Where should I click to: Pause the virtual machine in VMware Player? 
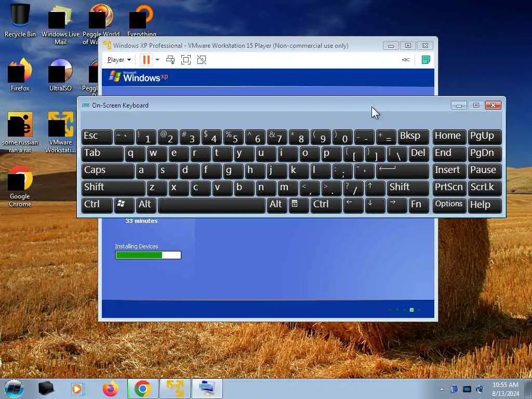pos(146,60)
